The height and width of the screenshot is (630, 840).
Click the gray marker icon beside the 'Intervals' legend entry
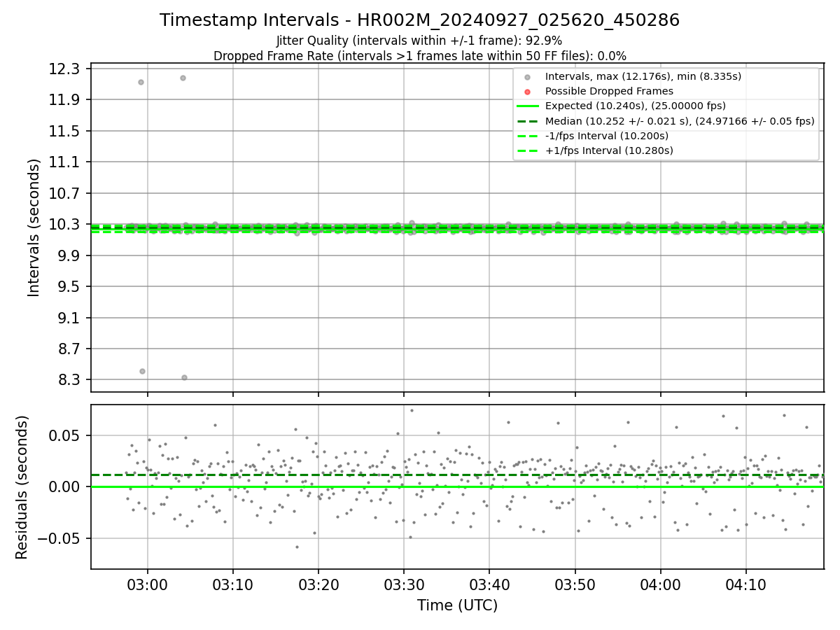tap(528, 77)
